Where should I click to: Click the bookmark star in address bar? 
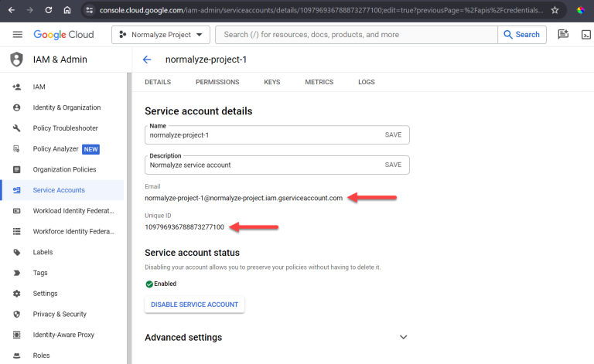[x=555, y=11]
